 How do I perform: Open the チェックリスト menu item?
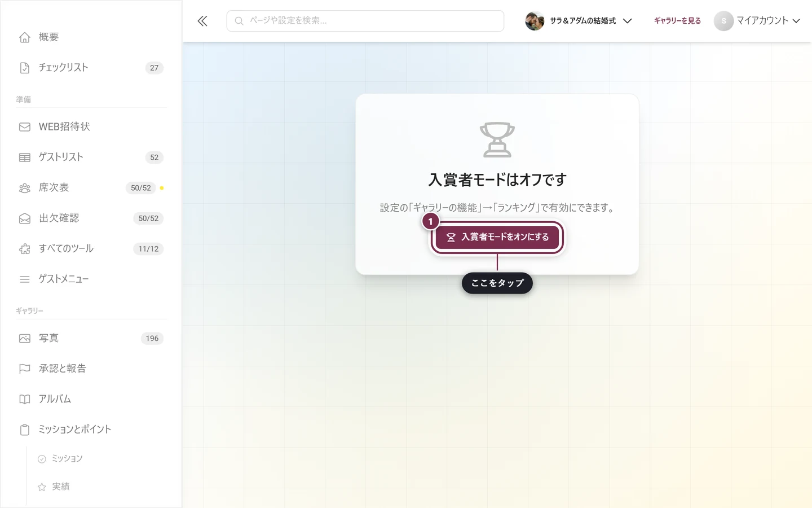[91, 68]
